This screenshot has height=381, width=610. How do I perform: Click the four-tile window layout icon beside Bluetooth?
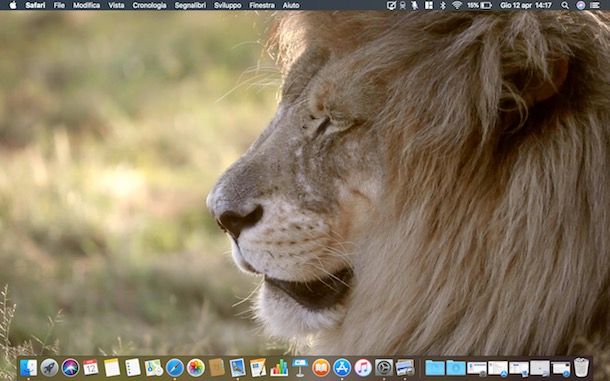429,5
